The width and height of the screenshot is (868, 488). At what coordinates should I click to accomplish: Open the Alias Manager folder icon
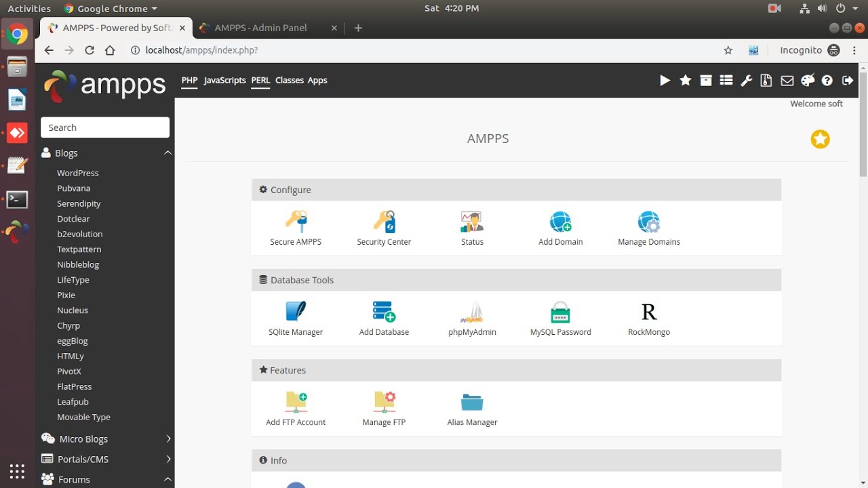coord(472,402)
